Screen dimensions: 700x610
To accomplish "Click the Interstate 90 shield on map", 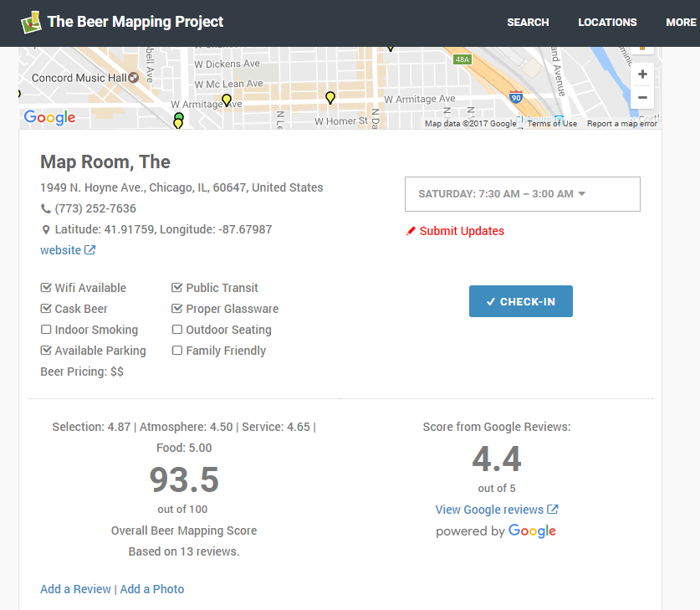I will tap(516, 97).
